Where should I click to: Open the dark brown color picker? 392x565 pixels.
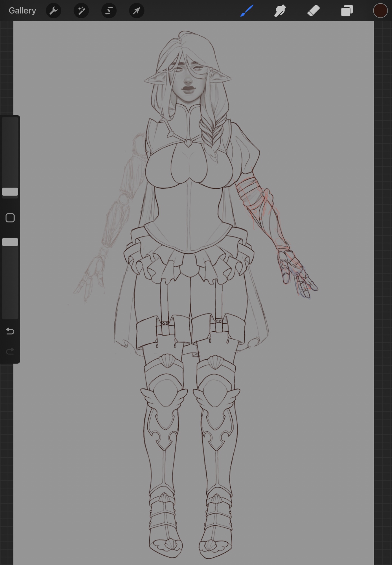pos(380,11)
